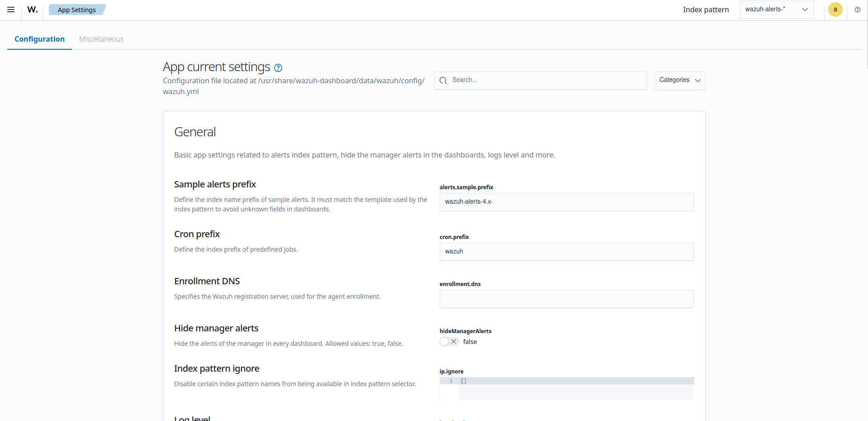This screenshot has width=868, height=421.
Task: Click the cron.prefix input field
Action: [567, 252]
